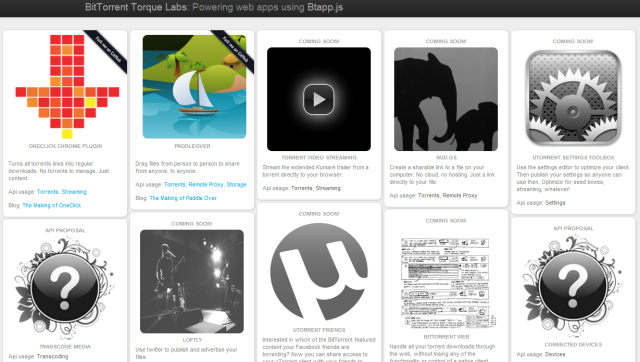Click the BitTorrent Web title text

pyautogui.click(x=446, y=337)
